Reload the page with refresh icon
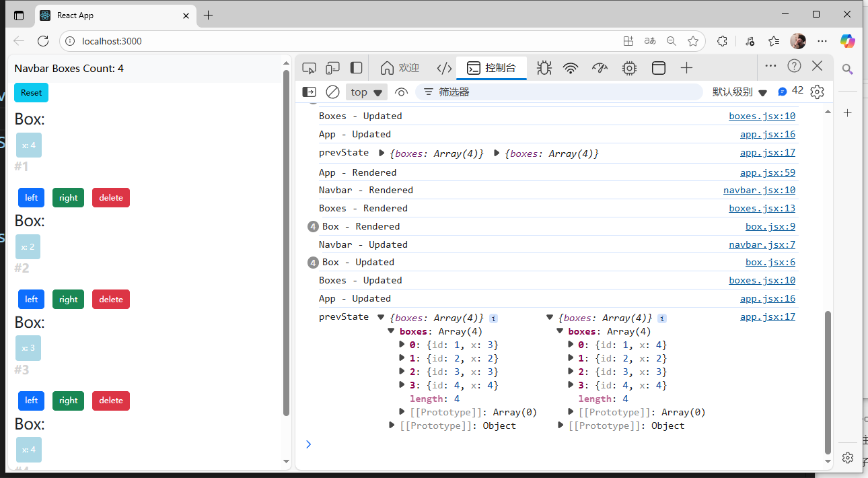The width and height of the screenshot is (868, 478). click(x=43, y=41)
